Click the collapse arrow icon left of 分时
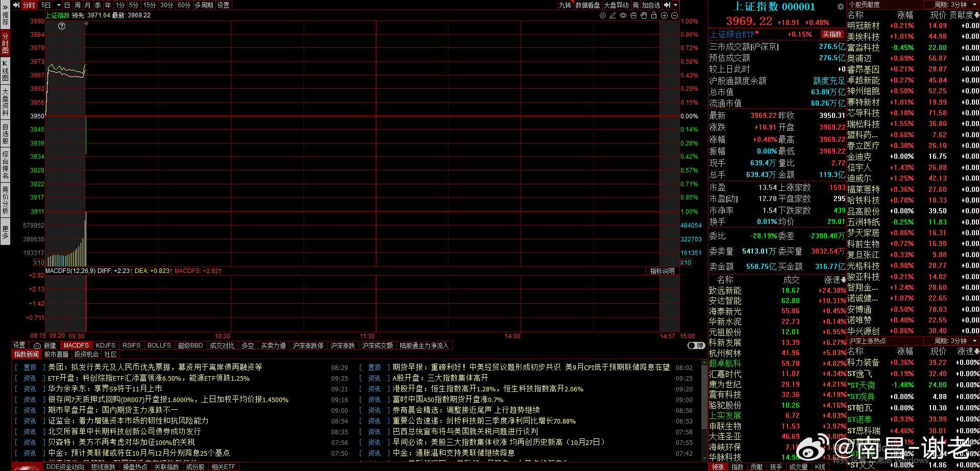 point(16,5)
